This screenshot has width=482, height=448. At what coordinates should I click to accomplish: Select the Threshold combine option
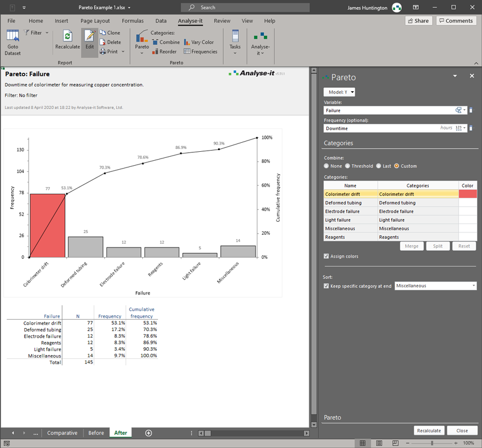click(347, 166)
